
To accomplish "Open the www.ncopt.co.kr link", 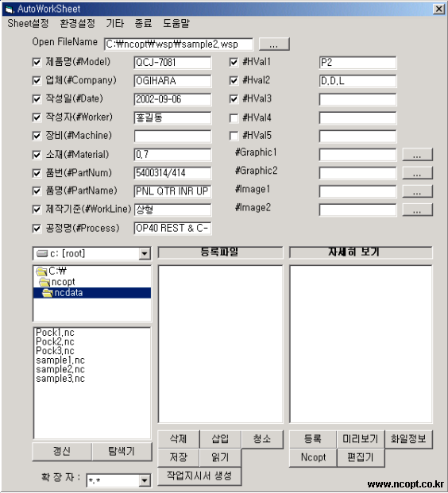I will tap(406, 484).
